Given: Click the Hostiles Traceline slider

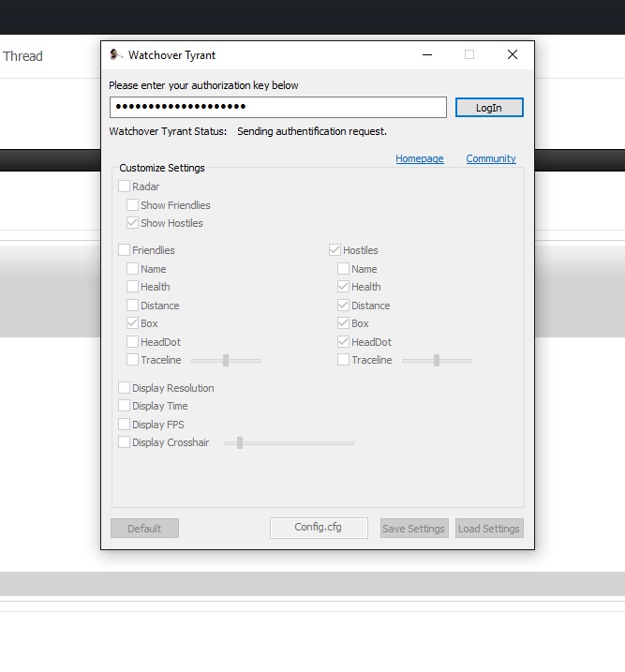Looking at the screenshot, I should pyautogui.click(x=437, y=360).
